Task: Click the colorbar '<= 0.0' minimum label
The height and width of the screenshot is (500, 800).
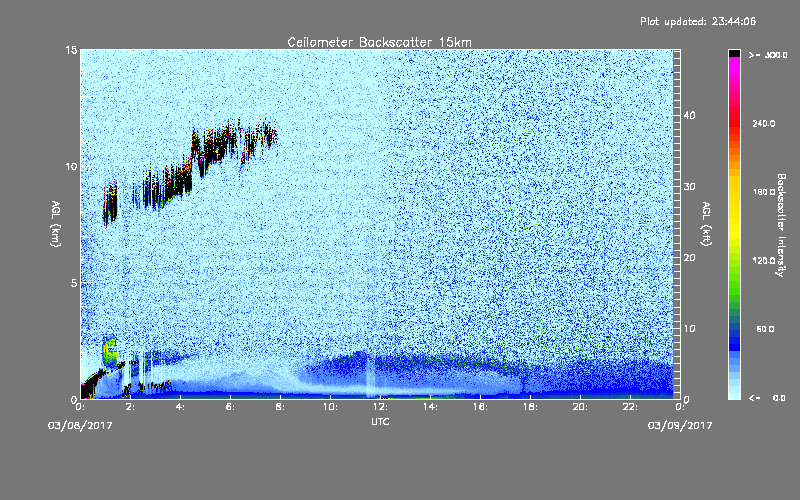Action: click(768, 398)
